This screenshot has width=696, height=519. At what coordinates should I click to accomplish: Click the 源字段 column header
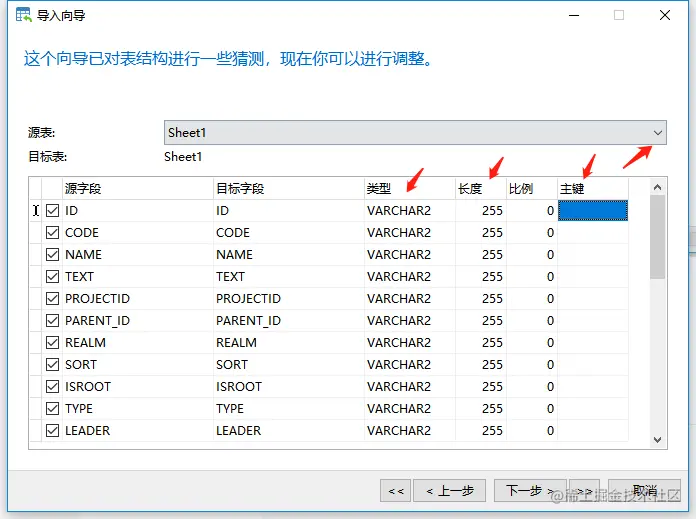138,189
